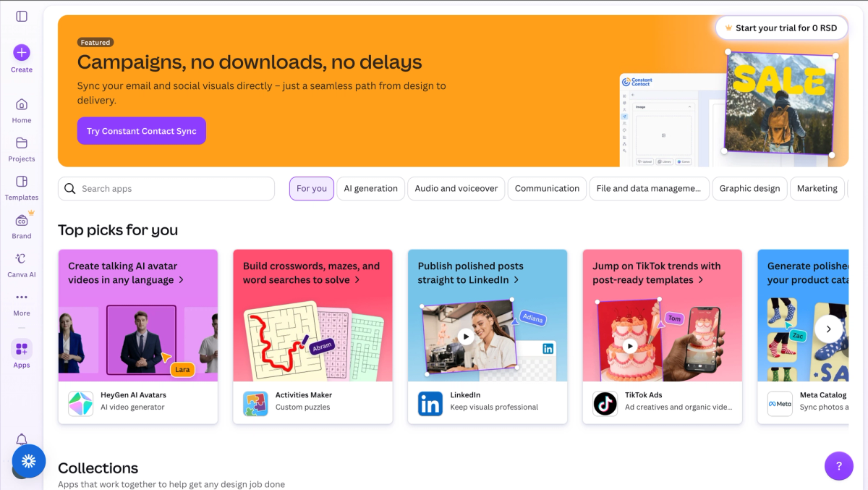Play the TikTok cake preview video
This screenshot has height=490, width=868.
pyautogui.click(x=630, y=346)
